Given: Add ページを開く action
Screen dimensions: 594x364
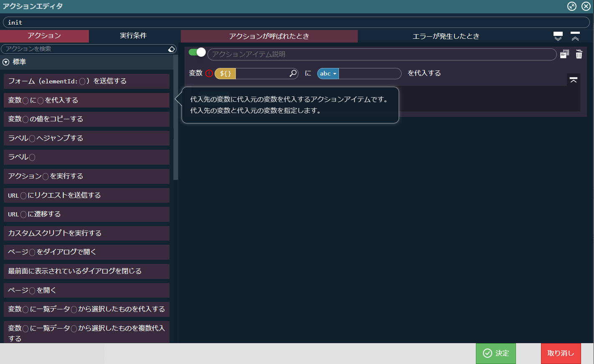Looking at the screenshot, I should tap(86, 290).
